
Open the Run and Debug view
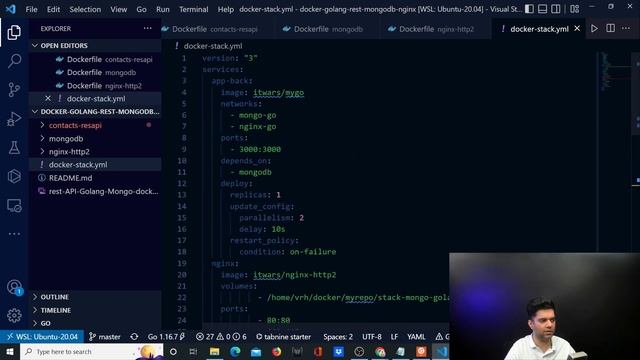[x=14, y=119]
